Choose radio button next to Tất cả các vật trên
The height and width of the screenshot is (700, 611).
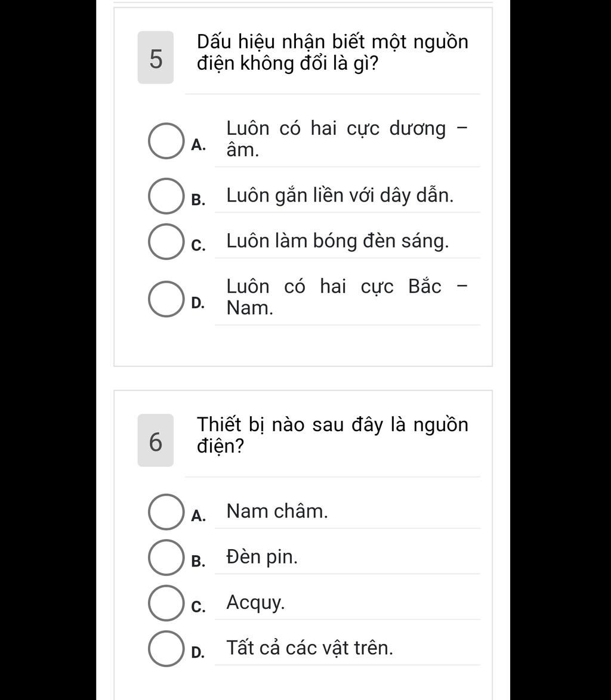point(166,649)
